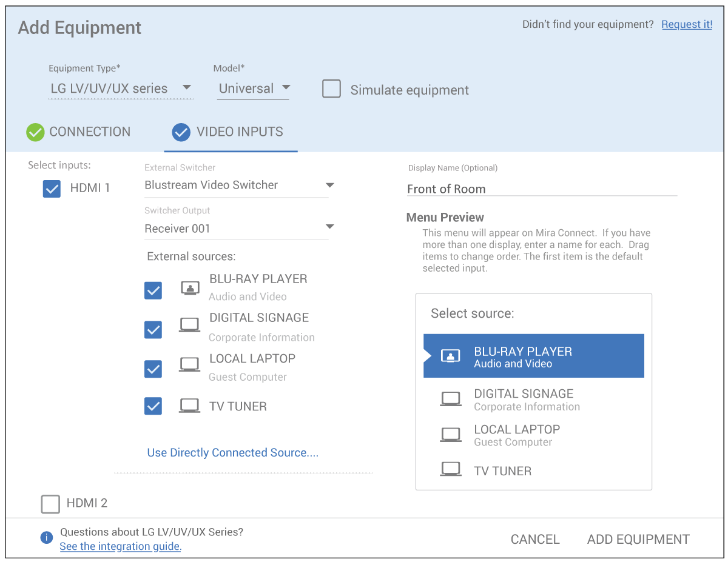Click the blue info icon in footer
Image resolution: width=728 pixels, height=562 pixels.
coord(46,538)
